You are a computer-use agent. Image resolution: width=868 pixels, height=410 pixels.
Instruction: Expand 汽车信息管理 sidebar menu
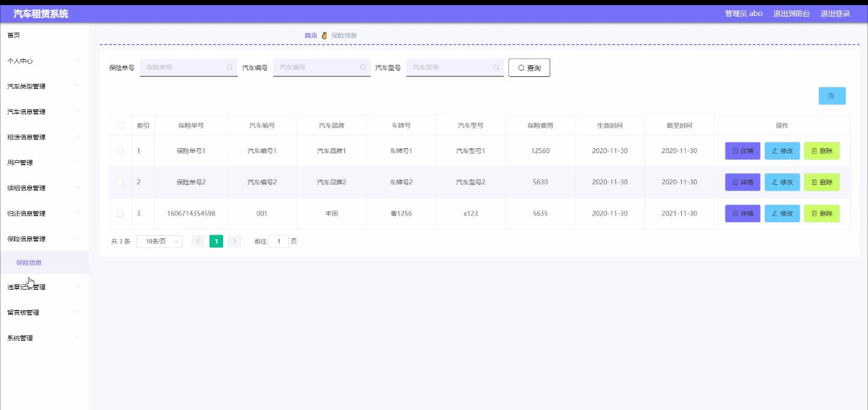[44, 112]
